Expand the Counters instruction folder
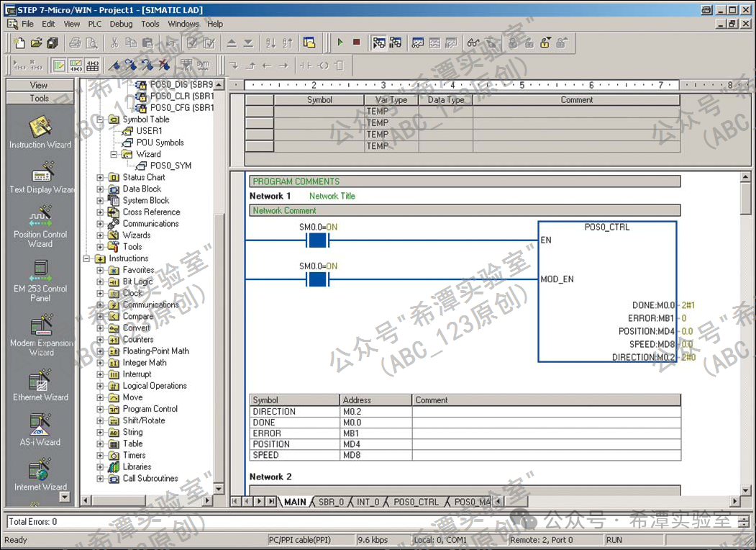This screenshot has height=550, width=756. pos(100,339)
